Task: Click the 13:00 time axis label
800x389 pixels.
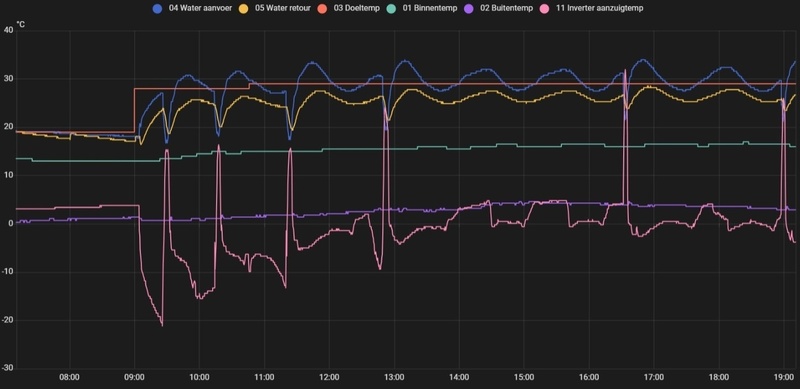Action: tap(394, 378)
